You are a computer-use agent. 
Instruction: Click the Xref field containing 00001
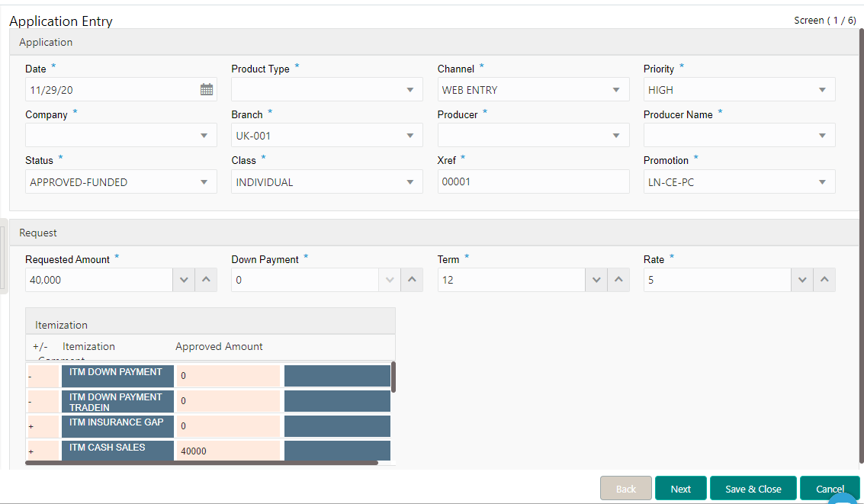pos(533,181)
